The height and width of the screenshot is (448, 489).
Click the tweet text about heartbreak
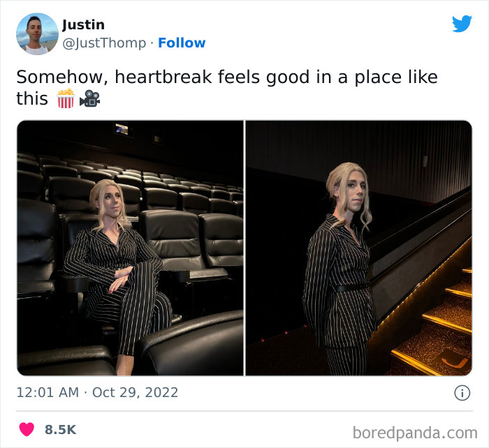[x=227, y=87]
